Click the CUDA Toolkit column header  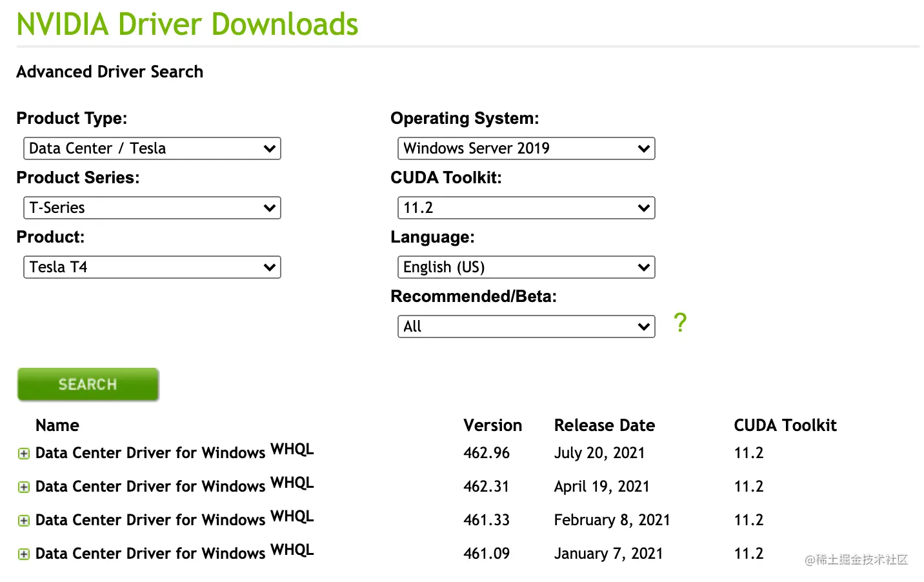785,425
